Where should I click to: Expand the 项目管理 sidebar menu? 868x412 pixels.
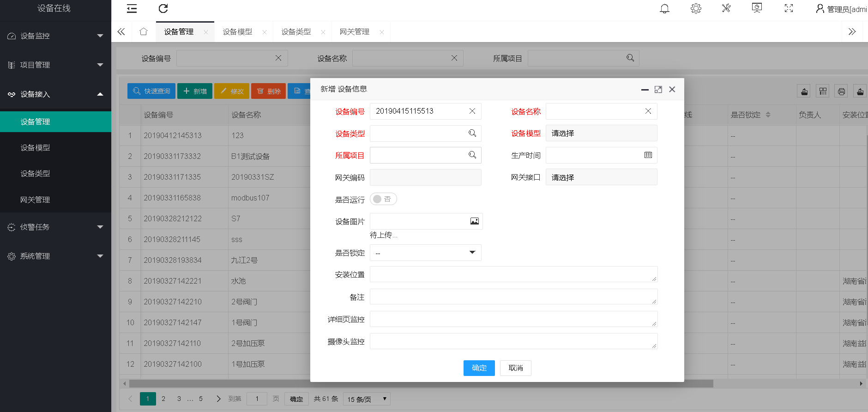tap(55, 65)
